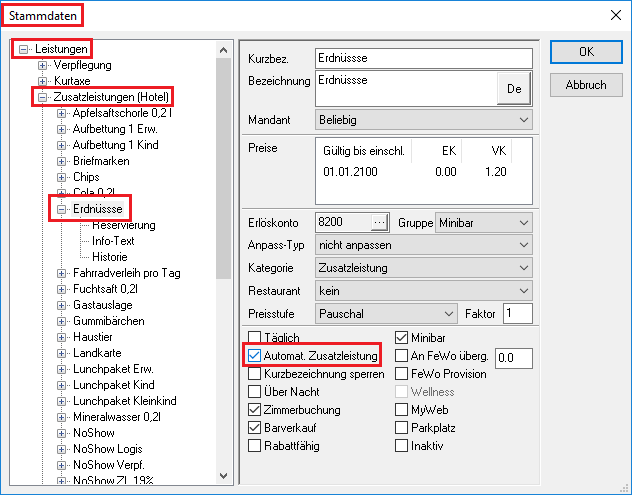Open the Restaurant dropdown

coord(424,291)
